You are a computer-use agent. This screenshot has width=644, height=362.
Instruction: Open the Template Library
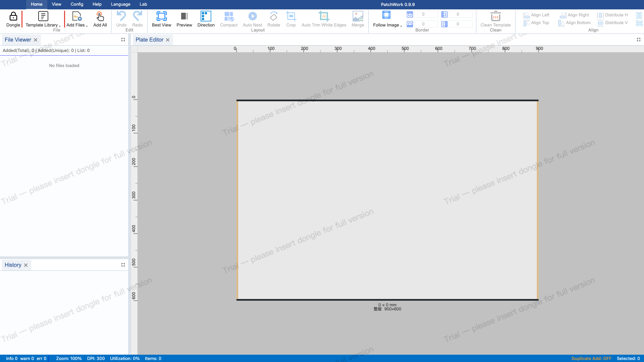coord(43,19)
